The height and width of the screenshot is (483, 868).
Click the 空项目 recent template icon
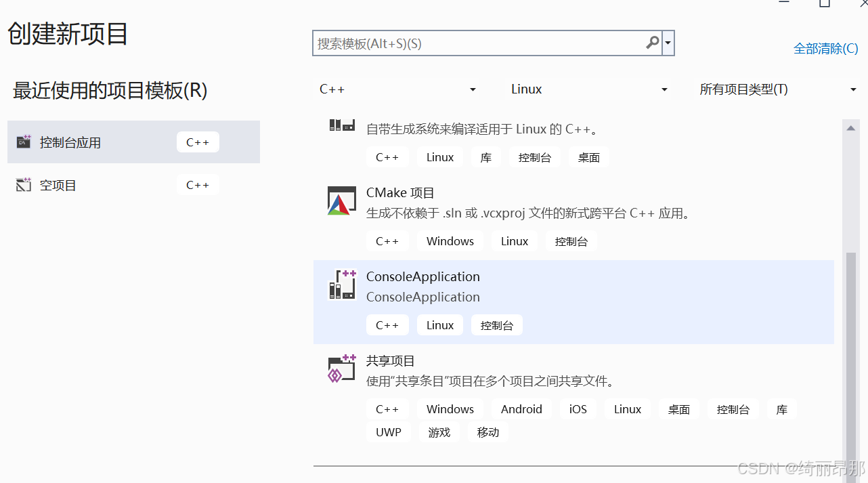[x=24, y=185]
